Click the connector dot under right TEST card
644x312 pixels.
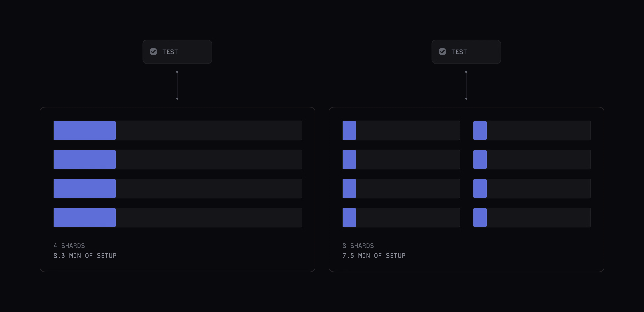(466, 72)
